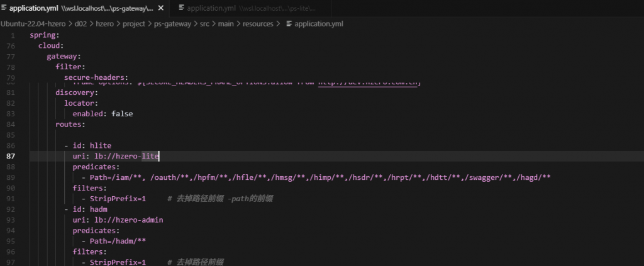Click the YAML file icon in breadcrumbs
Image resolution: width=644 pixels, height=266 pixels.
(289, 24)
